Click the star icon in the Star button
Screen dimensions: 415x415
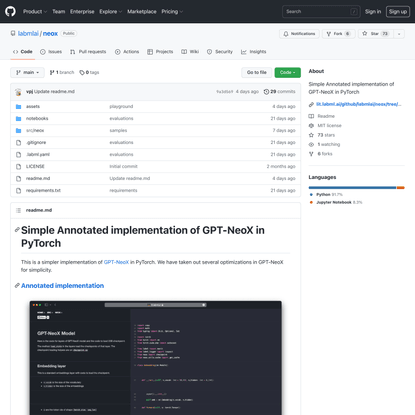click(x=365, y=34)
